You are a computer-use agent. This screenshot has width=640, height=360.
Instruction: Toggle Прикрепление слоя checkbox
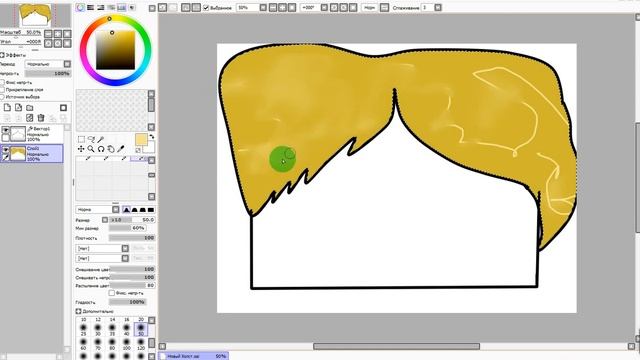pyautogui.click(x=2, y=90)
